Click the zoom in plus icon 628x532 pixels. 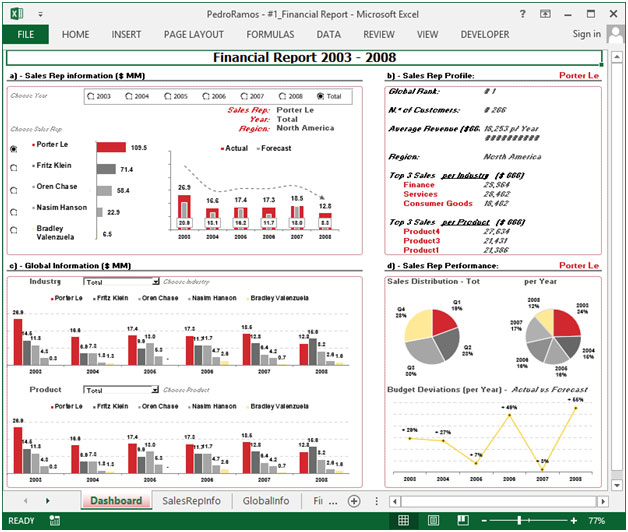574,521
